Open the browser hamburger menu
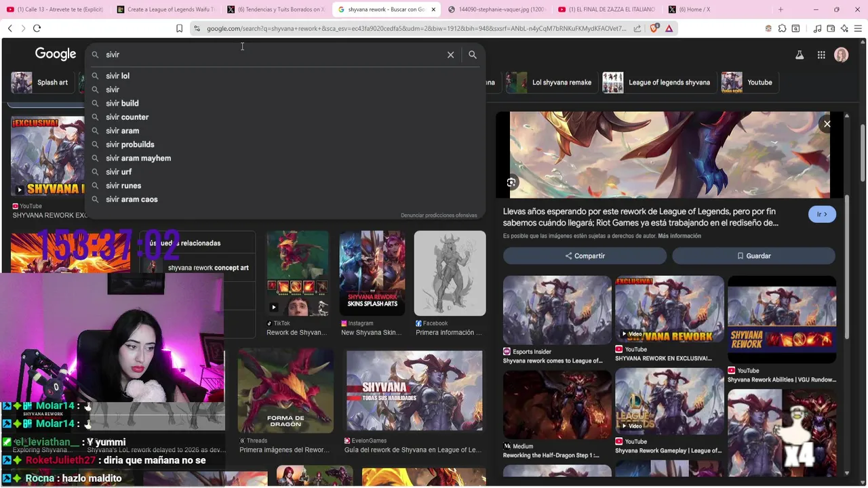The width and height of the screenshot is (868, 488). (858, 28)
